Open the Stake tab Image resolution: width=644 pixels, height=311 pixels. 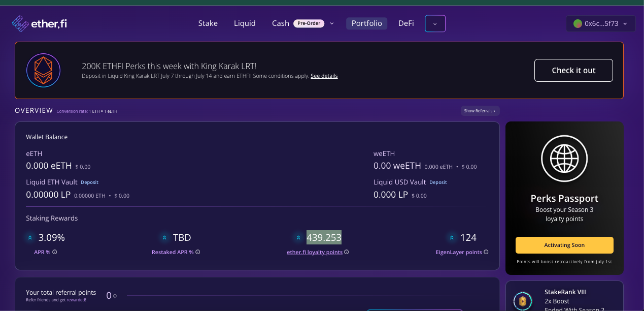point(208,23)
